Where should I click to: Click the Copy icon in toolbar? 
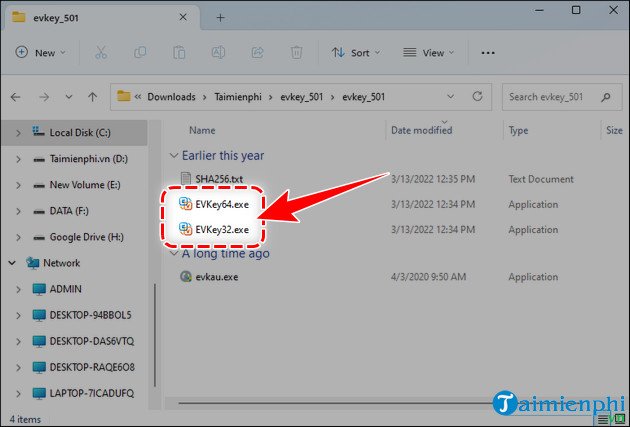point(139,53)
